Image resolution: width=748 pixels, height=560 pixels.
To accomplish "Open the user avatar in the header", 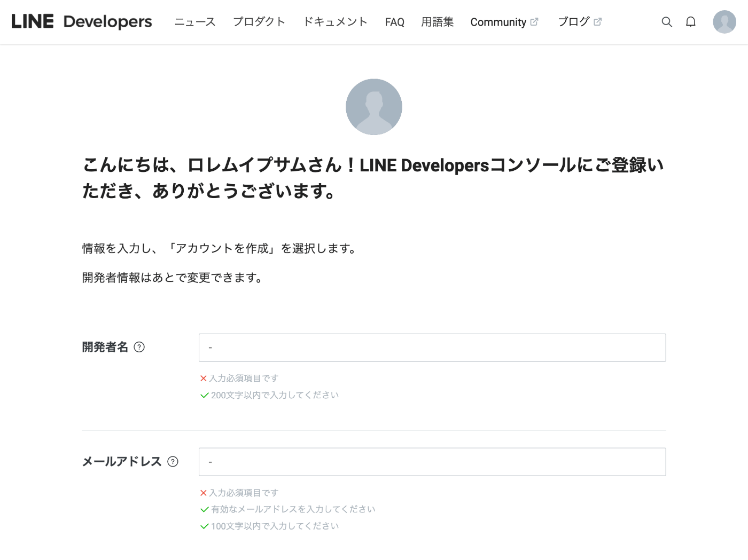I will [724, 22].
